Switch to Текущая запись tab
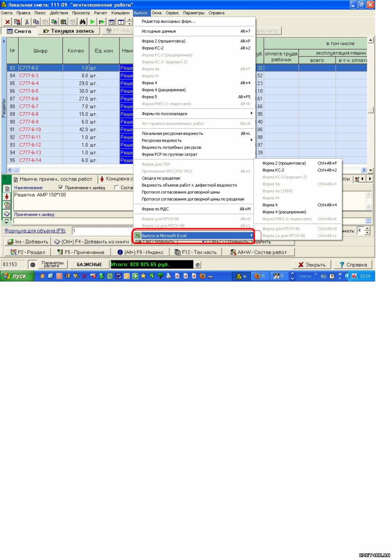Image resolution: width=392 pixels, height=559 pixels. (69, 31)
